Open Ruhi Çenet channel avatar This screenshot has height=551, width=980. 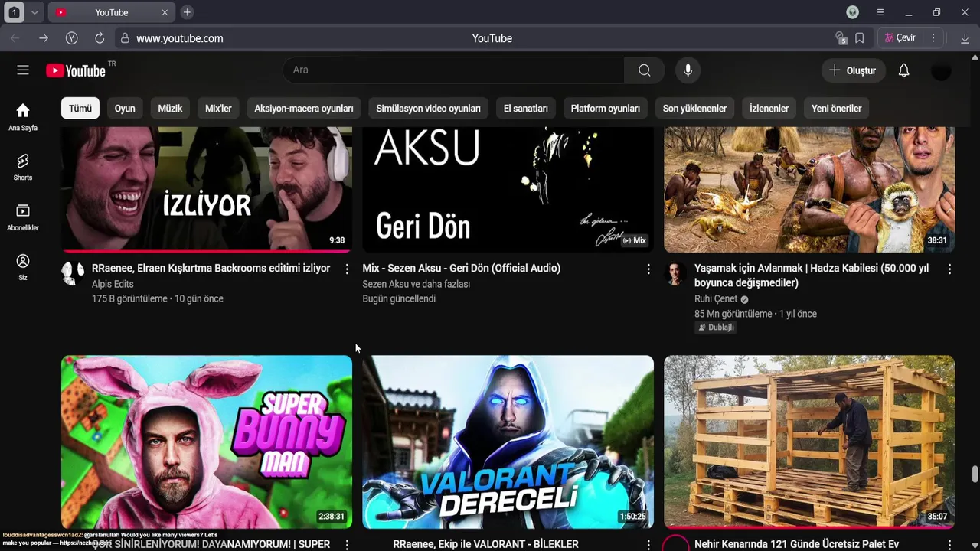click(x=675, y=273)
